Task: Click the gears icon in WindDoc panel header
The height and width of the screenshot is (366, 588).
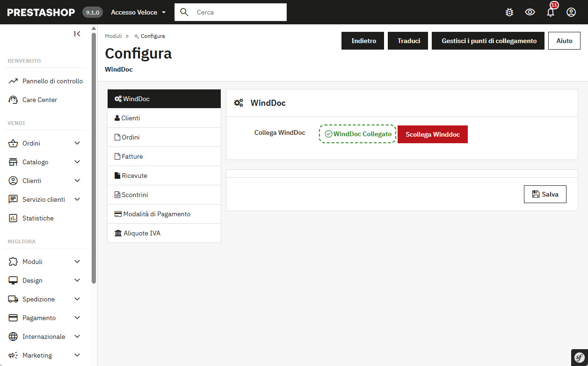Action: coord(239,103)
